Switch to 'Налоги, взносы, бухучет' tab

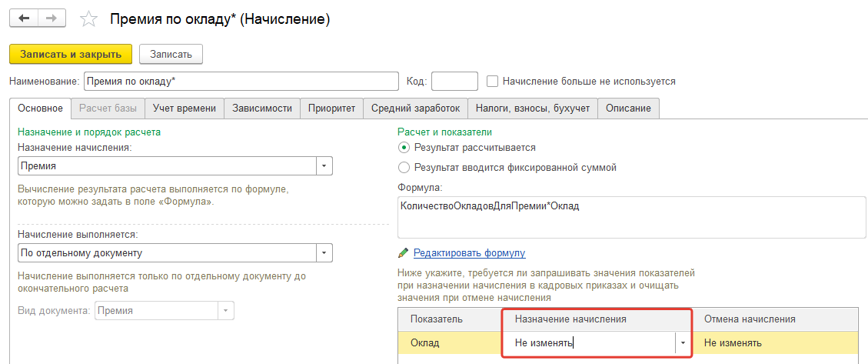tap(533, 109)
